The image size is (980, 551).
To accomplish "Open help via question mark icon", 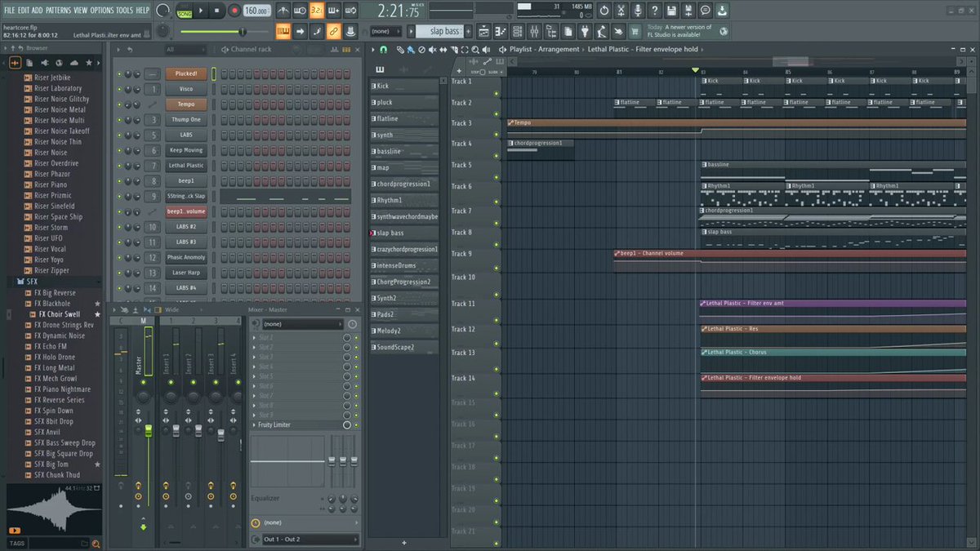I will pyautogui.click(x=654, y=11).
